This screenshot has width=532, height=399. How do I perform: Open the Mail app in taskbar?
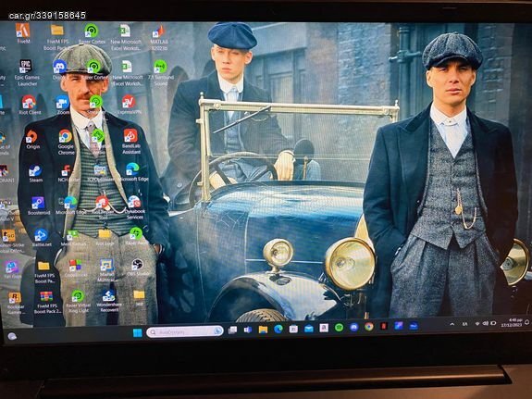(x=309, y=328)
